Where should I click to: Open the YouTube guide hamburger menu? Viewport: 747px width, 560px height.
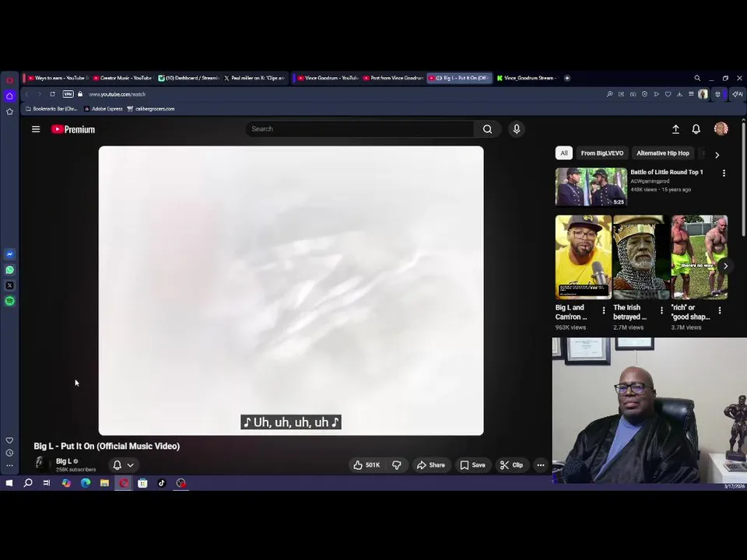point(36,129)
